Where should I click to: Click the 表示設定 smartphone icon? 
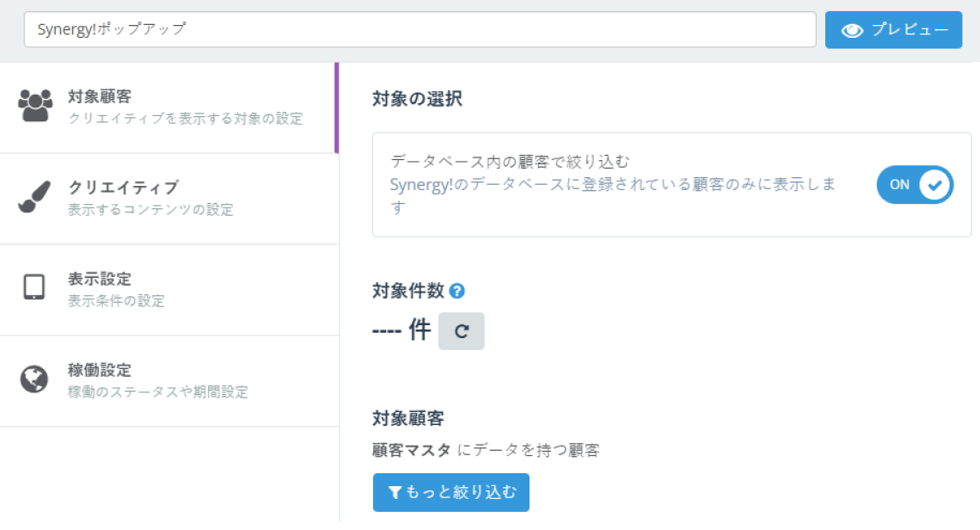coord(34,286)
